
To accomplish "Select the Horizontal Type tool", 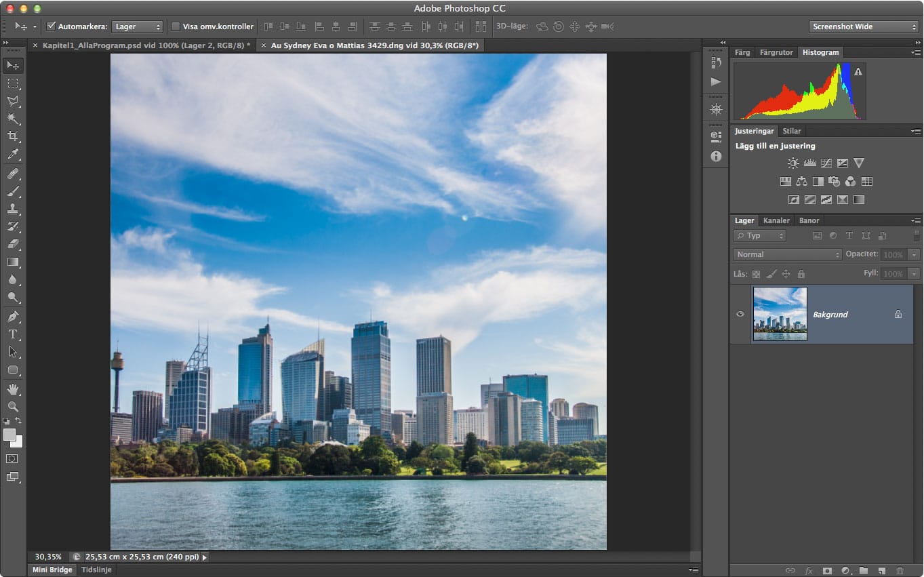I will pos(13,334).
